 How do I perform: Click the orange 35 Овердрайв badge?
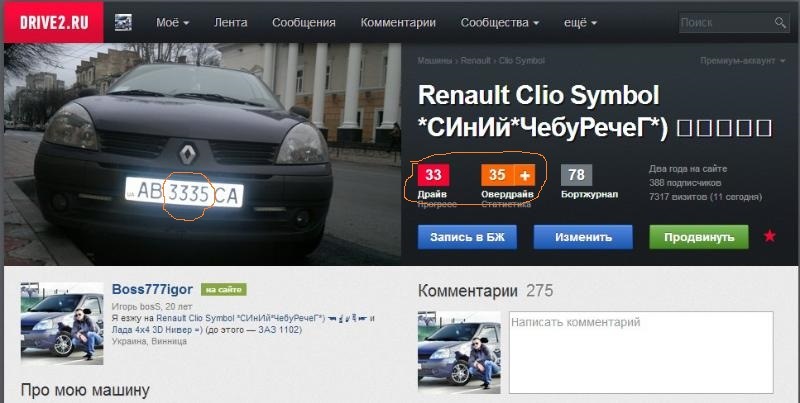(497, 175)
